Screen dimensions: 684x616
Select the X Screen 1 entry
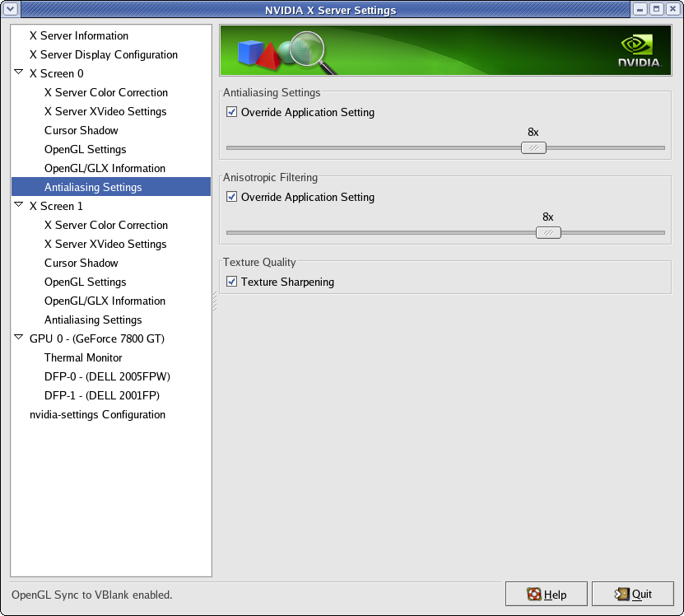(x=56, y=206)
